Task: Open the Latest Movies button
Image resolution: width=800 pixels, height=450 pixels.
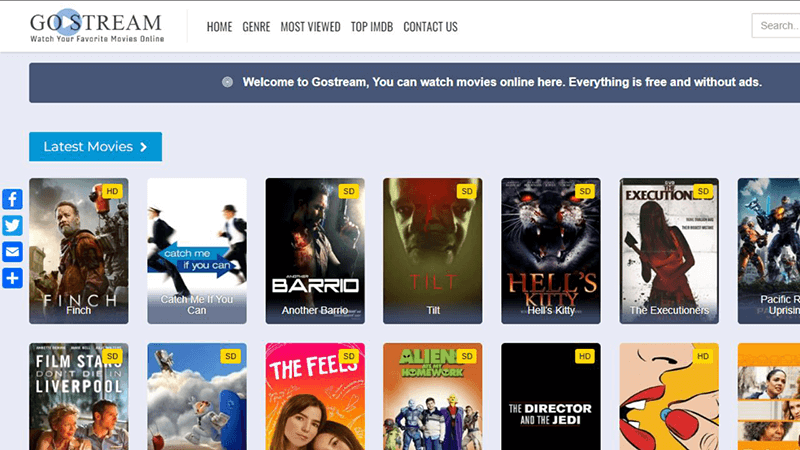Action: pyautogui.click(x=95, y=146)
